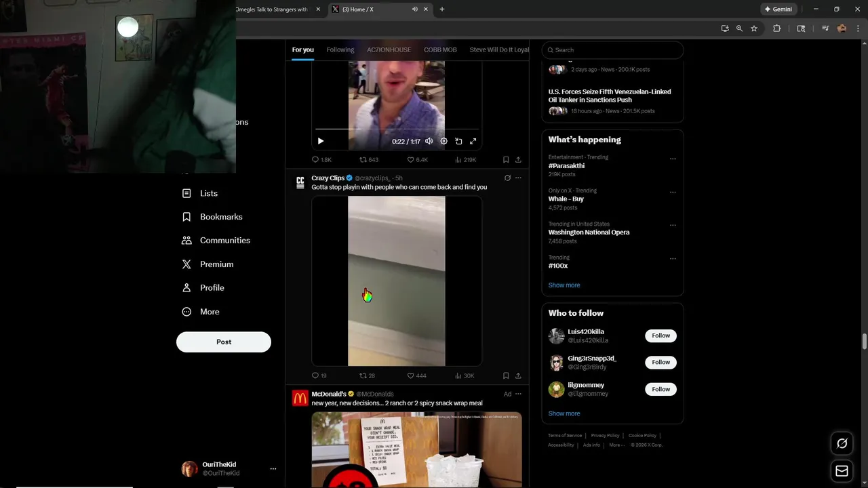Mute the top video's volume speaker icon

click(429, 141)
